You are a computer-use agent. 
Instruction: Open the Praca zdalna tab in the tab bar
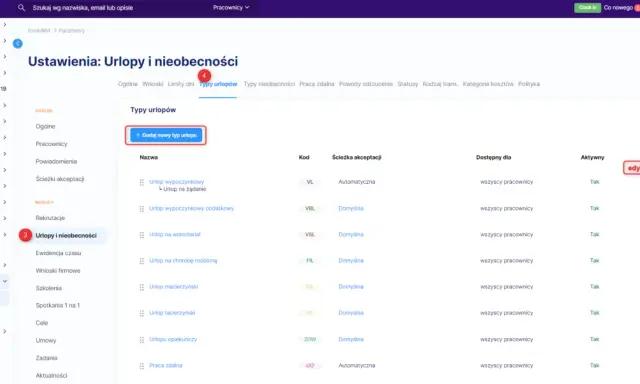[x=317, y=84]
